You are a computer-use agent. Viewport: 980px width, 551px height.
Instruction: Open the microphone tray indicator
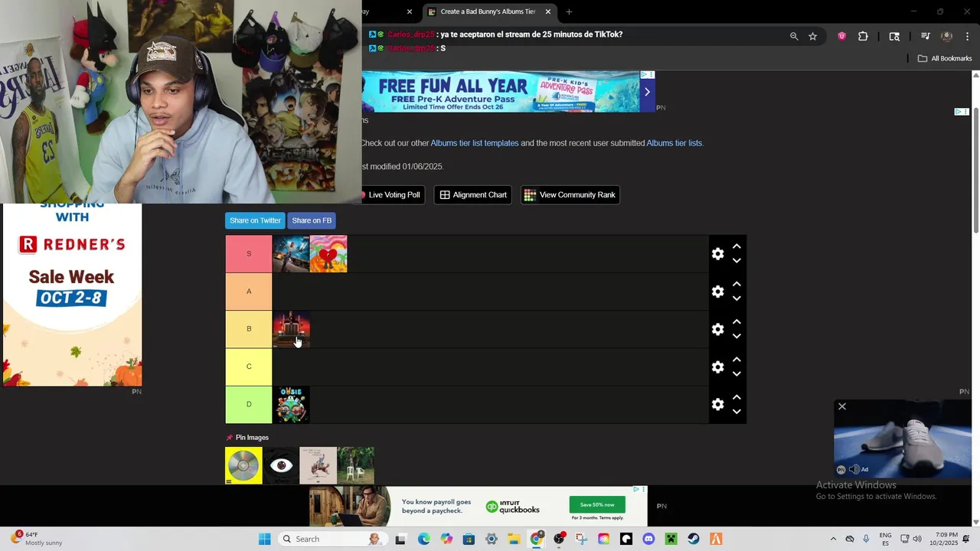coord(867,539)
